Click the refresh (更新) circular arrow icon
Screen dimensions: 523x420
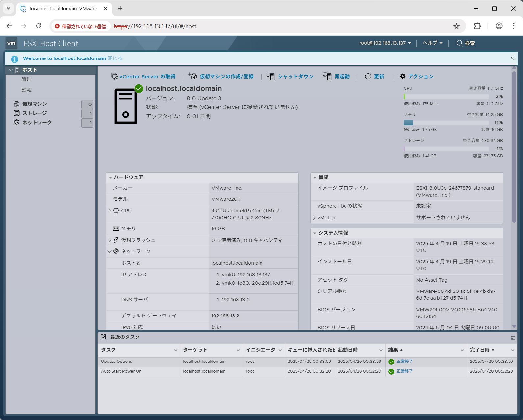tap(368, 76)
